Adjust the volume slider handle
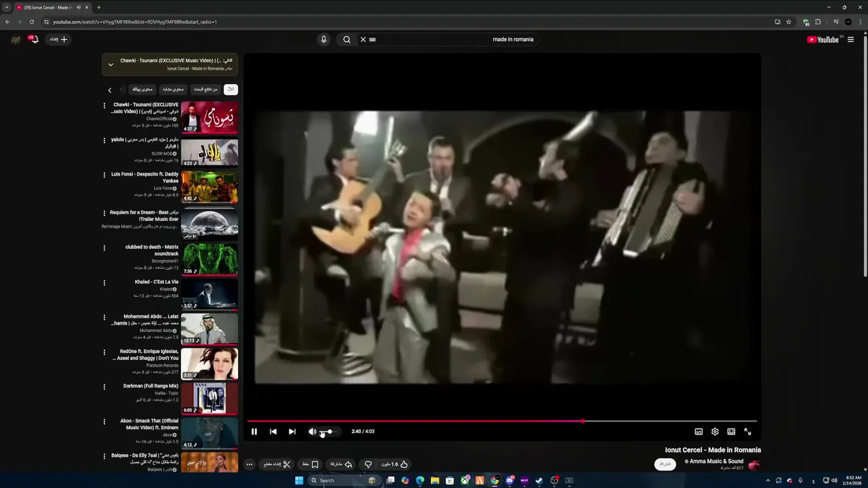The width and height of the screenshot is (868, 488). pyautogui.click(x=330, y=432)
